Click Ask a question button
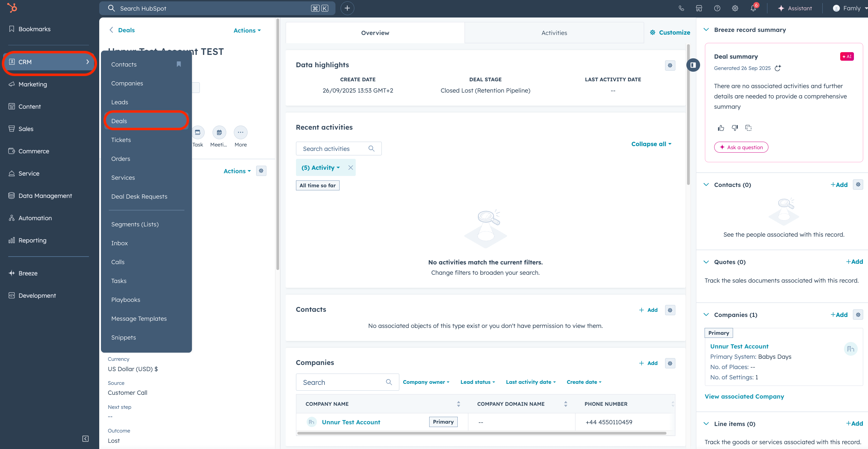The height and width of the screenshot is (449, 868). click(x=741, y=147)
